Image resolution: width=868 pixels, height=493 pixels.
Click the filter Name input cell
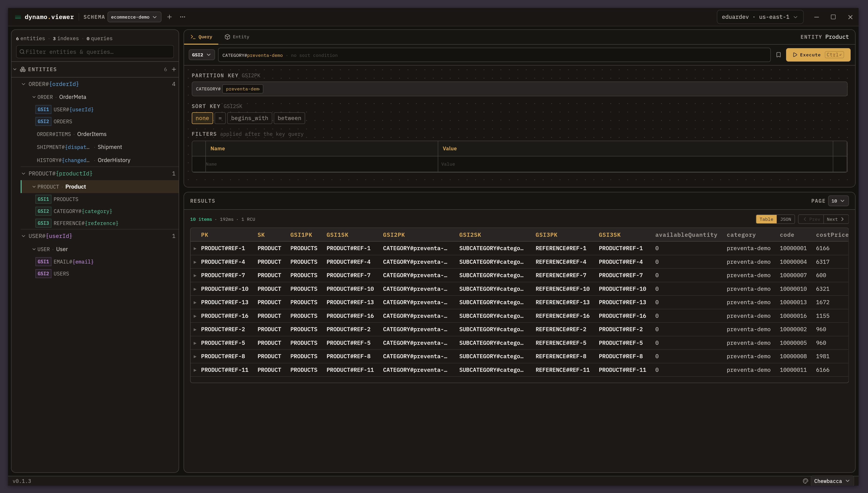pos(321,164)
